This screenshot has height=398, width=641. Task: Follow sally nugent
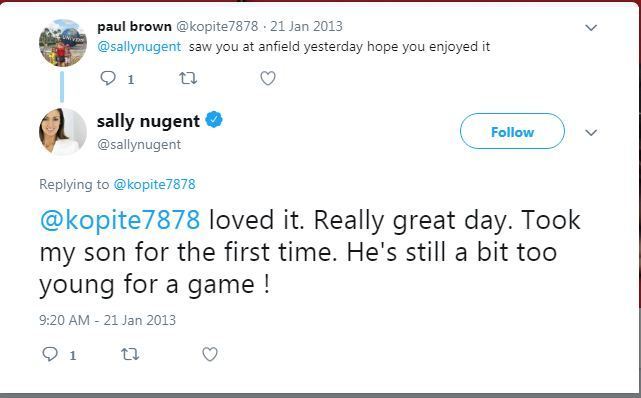(512, 132)
